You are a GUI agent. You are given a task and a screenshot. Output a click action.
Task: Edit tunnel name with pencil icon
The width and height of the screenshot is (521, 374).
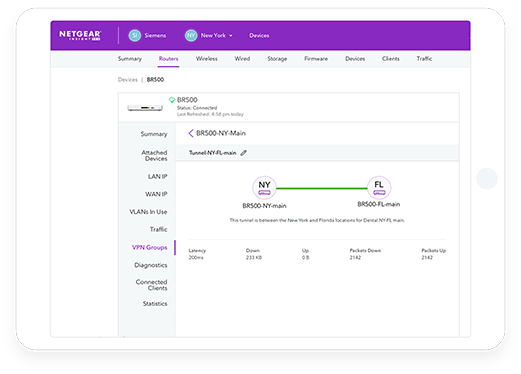click(x=244, y=153)
